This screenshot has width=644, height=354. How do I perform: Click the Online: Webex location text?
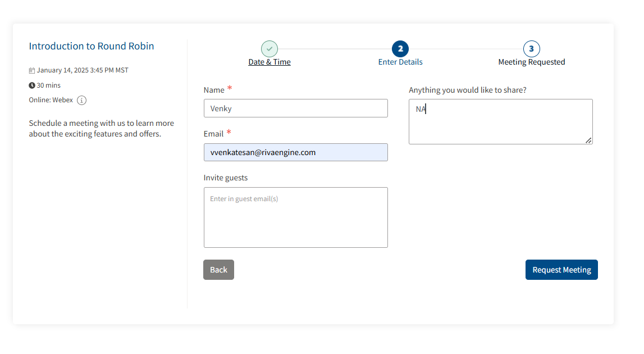click(51, 100)
